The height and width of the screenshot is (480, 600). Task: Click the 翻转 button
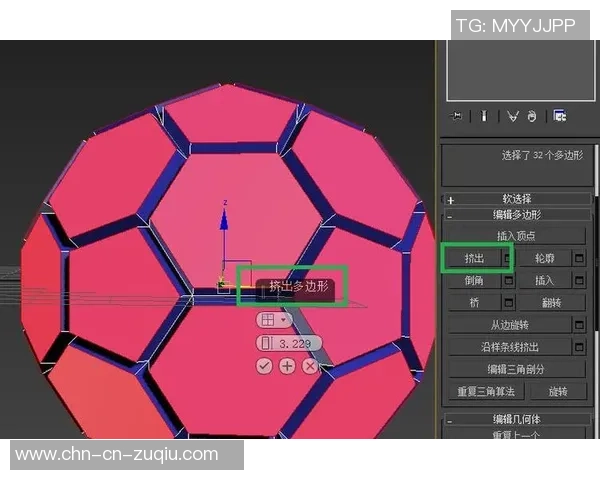point(552,303)
